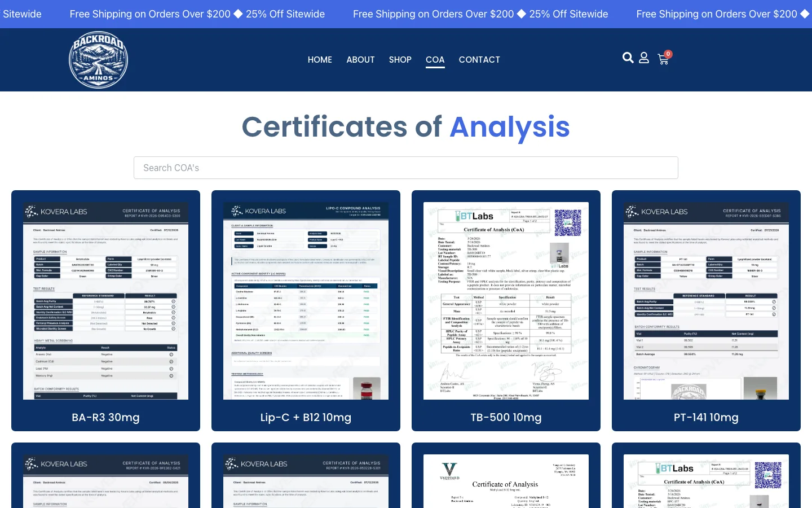Open the bottom-row BTLabs certificate thumbnail
Viewport: 812px width, 508px height.
coord(706,481)
